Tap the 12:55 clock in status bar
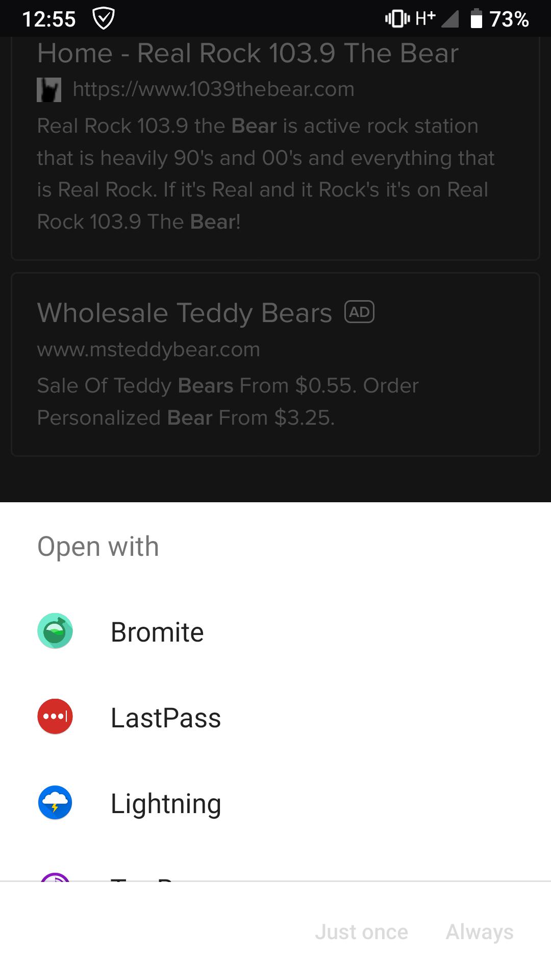 (49, 19)
